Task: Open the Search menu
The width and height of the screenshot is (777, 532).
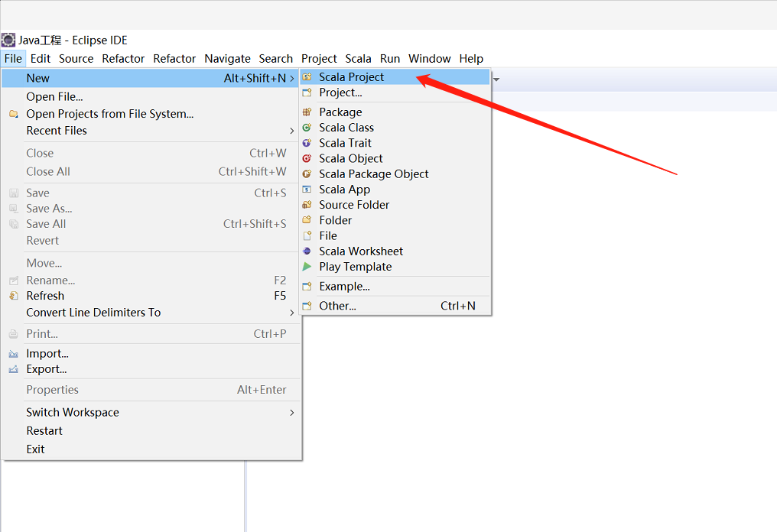Action: pos(276,58)
